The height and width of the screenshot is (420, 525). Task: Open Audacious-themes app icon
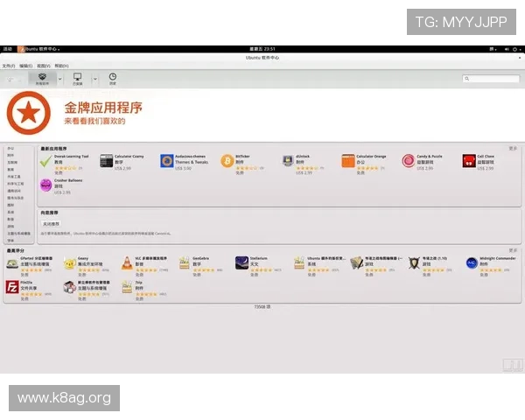[167, 161]
